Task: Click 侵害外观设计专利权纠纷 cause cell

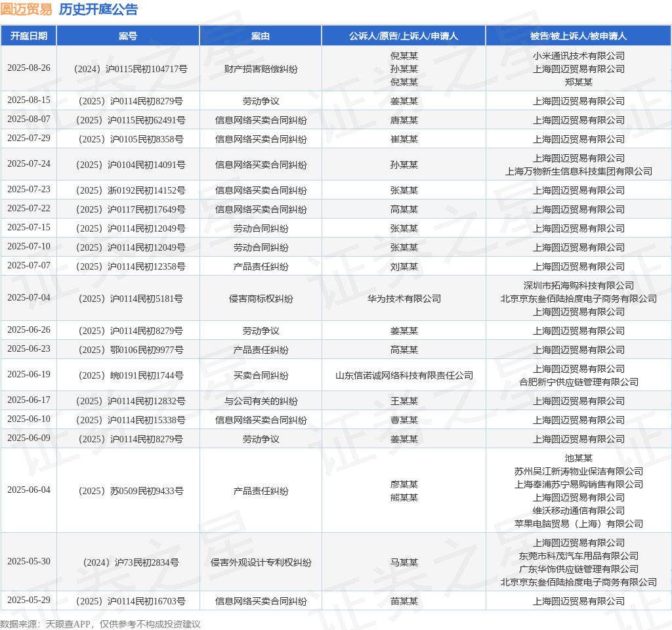Action: [x=261, y=562]
